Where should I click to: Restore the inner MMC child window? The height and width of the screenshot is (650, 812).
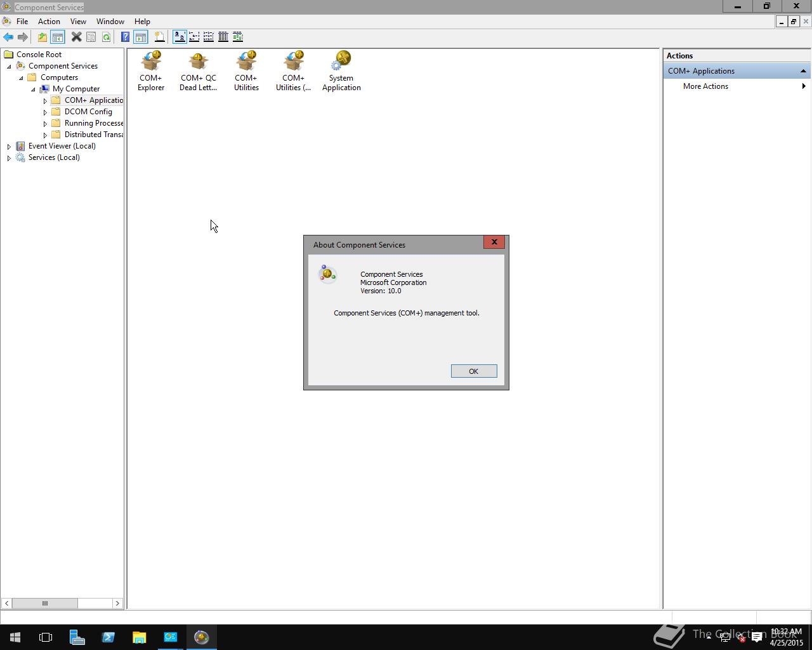point(793,22)
